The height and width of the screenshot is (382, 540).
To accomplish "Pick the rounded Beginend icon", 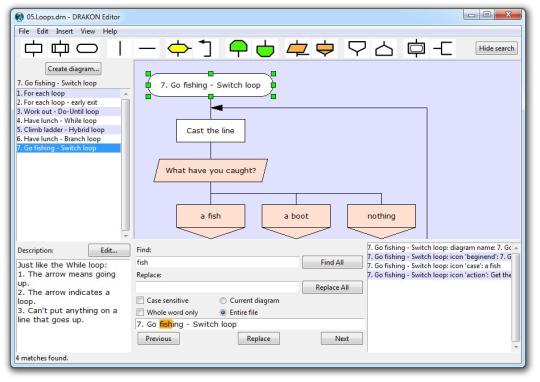I will [x=87, y=48].
